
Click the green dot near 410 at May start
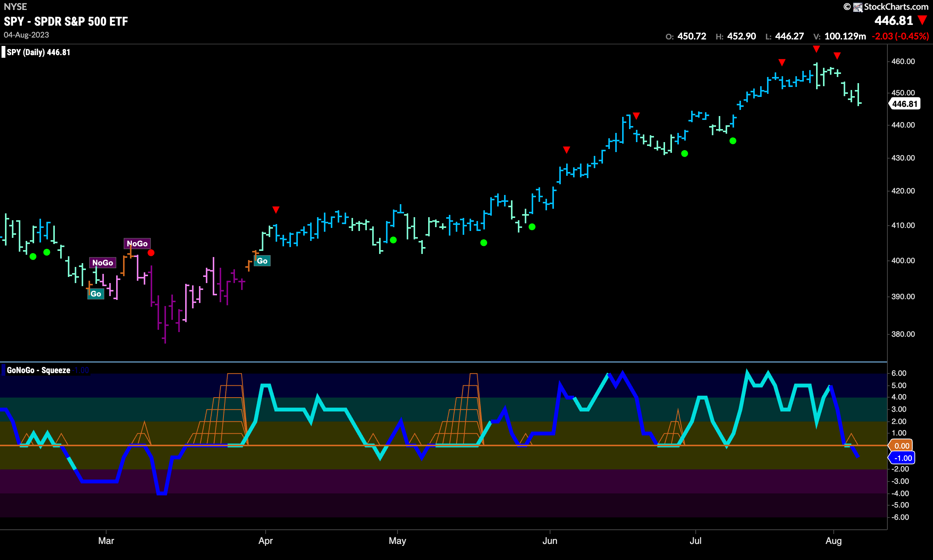pyautogui.click(x=393, y=240)
